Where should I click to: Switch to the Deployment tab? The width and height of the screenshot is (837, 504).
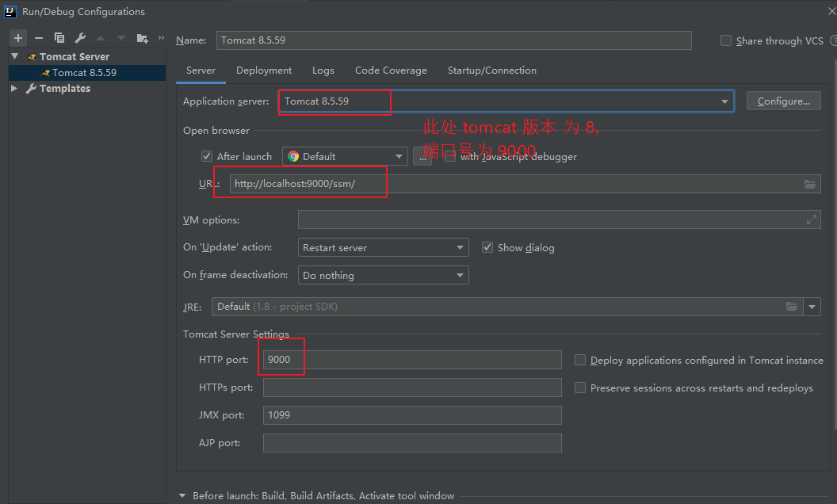pos(264,71)
